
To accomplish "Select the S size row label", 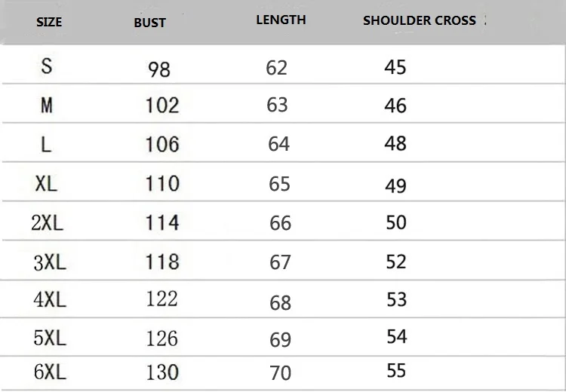I will (47, 66).
